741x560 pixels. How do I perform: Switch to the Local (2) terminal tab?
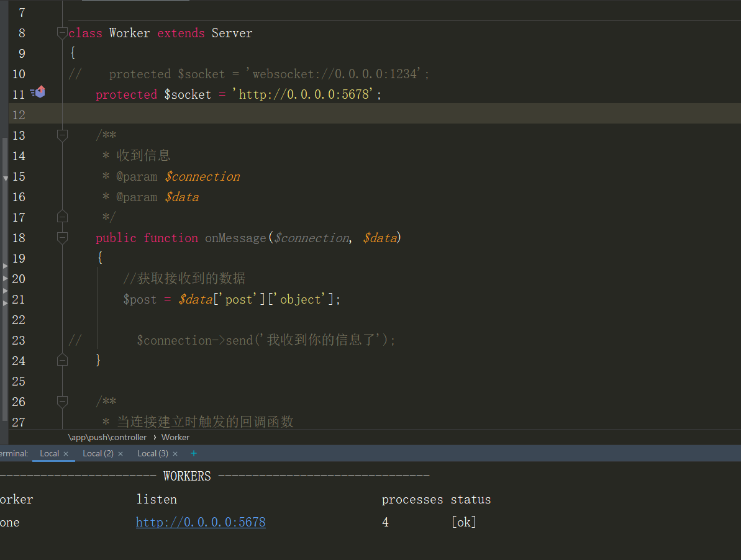[98, 453]
